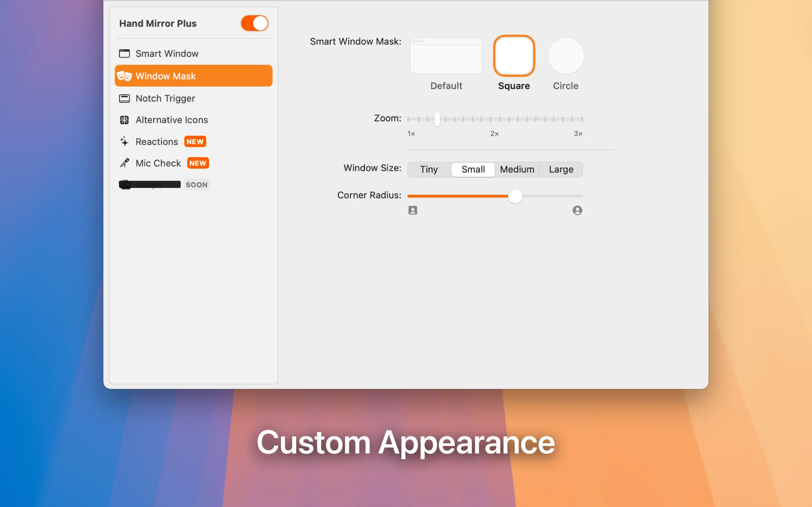Click the Alternative Icons sidebar icon
812x507 pixels.
(124, 120)
